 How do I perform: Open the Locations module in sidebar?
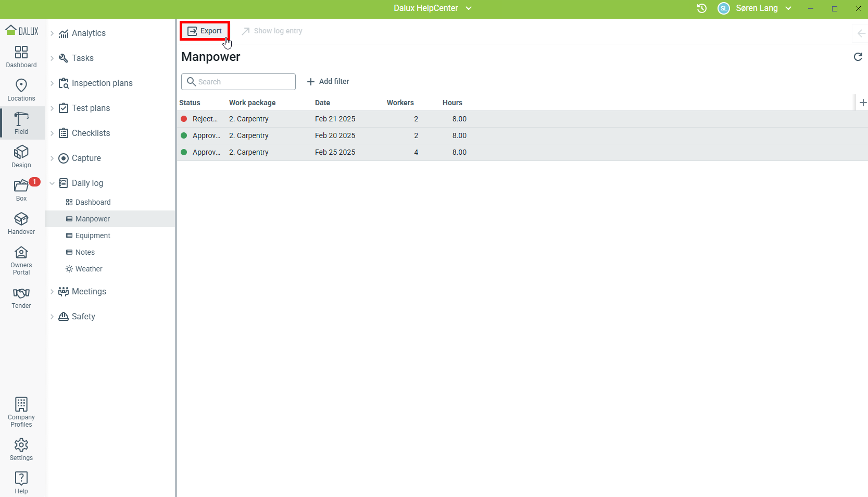(x=21, y=90)
